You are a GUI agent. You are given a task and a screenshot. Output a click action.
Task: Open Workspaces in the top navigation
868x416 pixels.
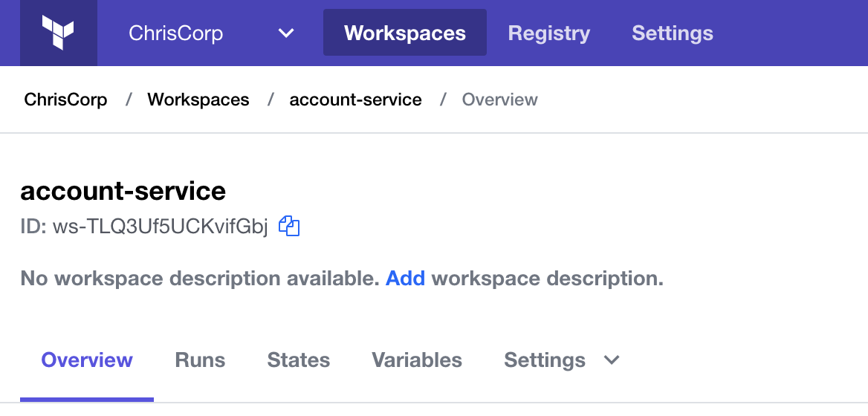tap(405, 33)
